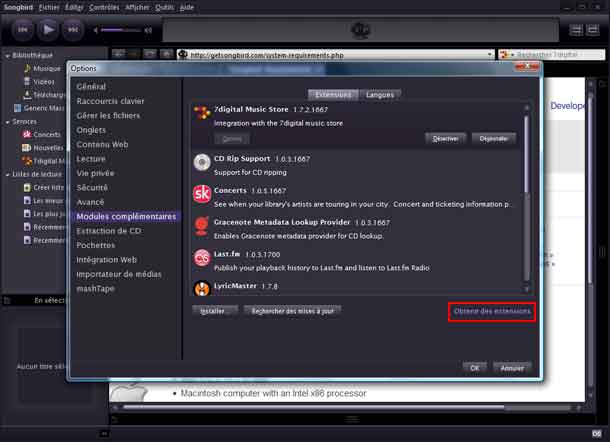Select mashTape options category
This screenshot has height=442, width=610.
click(95, 288)
